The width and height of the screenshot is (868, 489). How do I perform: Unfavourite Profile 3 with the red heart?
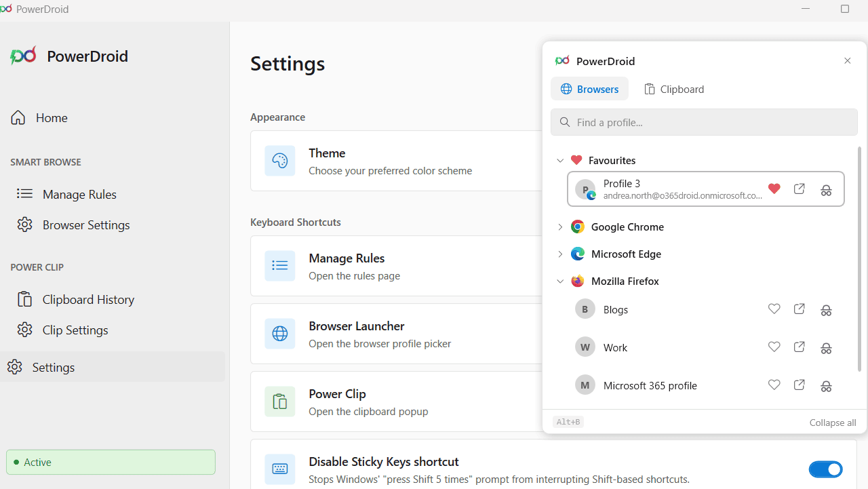click(774, 189)
